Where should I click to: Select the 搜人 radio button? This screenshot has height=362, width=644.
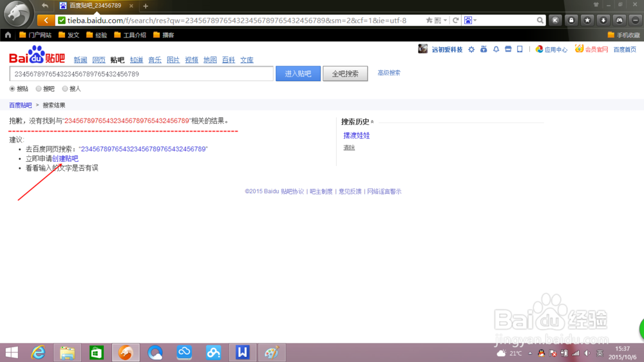point(65,89)
